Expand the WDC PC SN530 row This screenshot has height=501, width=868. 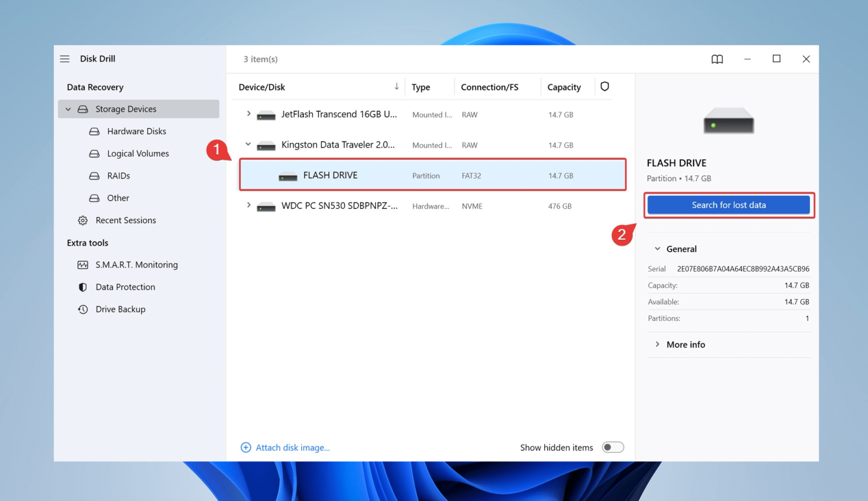coord(248,205)
